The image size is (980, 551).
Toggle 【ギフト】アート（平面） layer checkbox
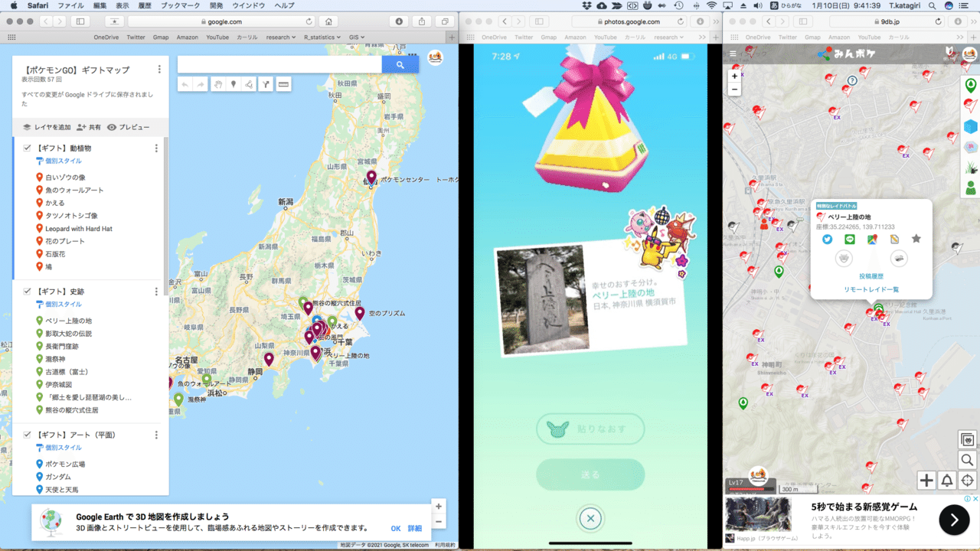(28, 435)
